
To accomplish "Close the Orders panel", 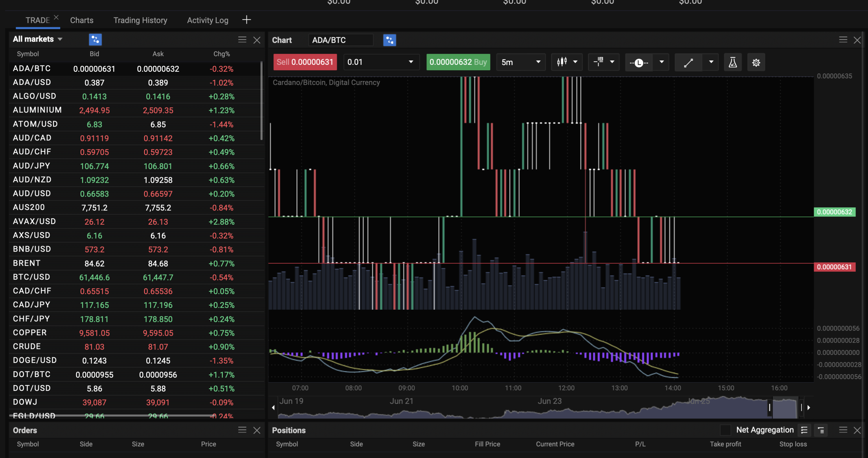I will tap(257, 430).
